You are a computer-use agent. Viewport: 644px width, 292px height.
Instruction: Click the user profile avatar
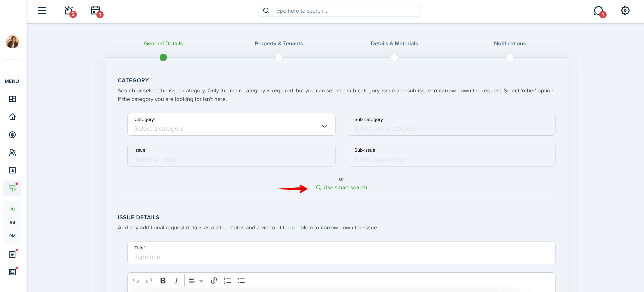tap(12, 41)
